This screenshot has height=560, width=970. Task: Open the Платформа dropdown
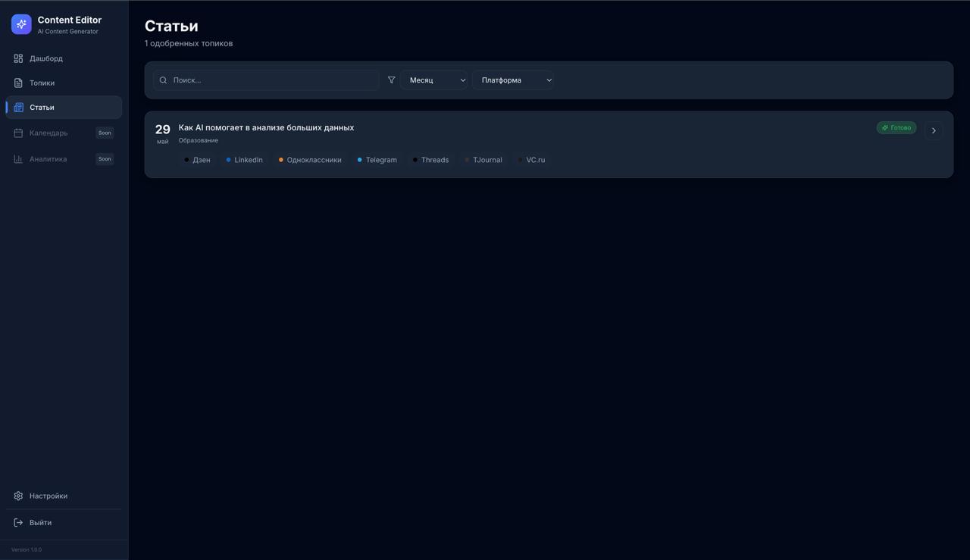click(x=512, y=80)
